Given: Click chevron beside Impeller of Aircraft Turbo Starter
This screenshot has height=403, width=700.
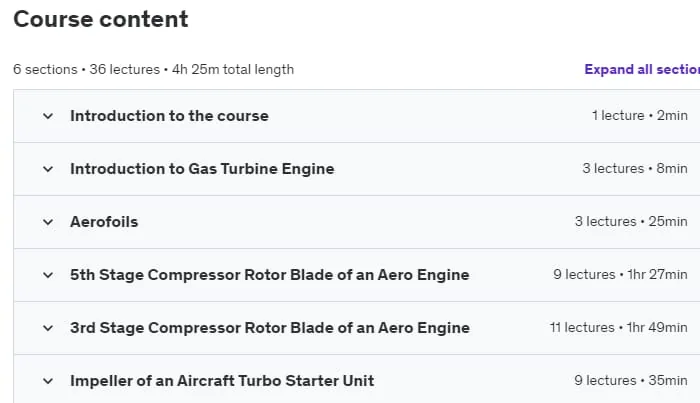Looking at the screenshot, I should click(48, 382).
